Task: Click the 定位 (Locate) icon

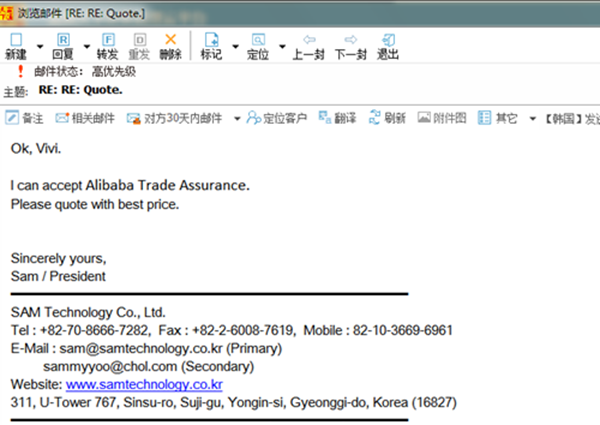Action: (x=258, y=47)
